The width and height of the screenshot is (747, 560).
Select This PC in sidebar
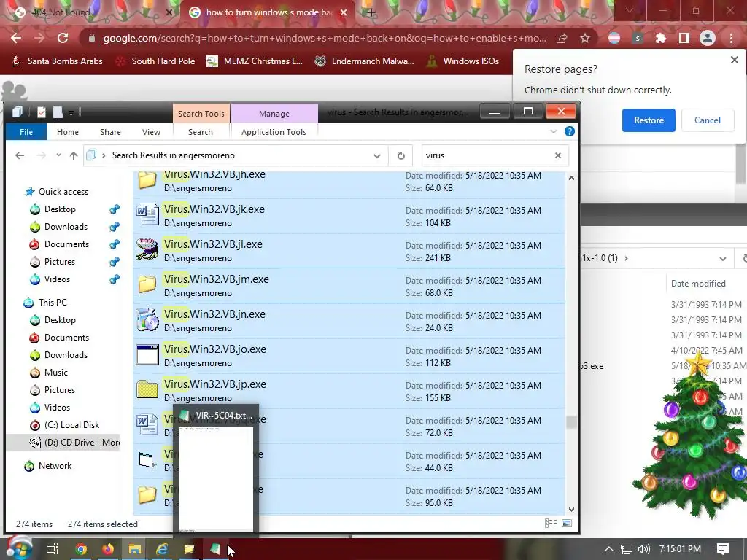[x=53, y=303]
